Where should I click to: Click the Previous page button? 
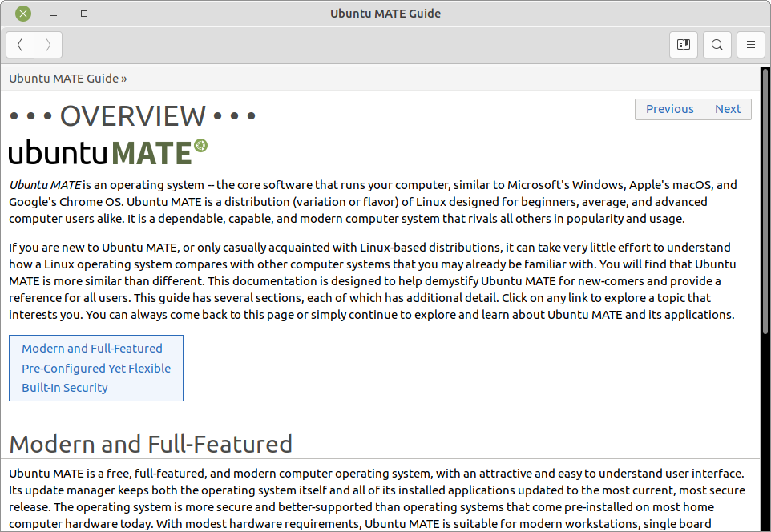669,109
